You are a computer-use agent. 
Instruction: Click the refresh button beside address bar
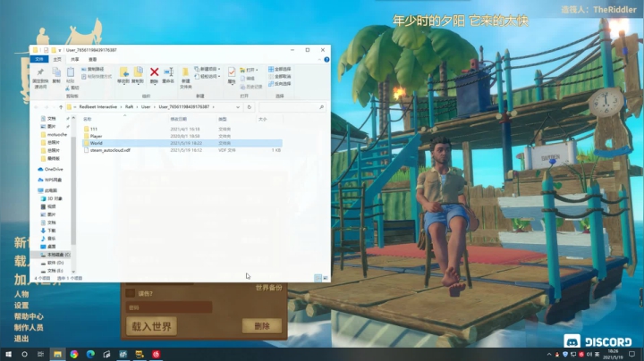pyautogui.click(x=250, y=107)
